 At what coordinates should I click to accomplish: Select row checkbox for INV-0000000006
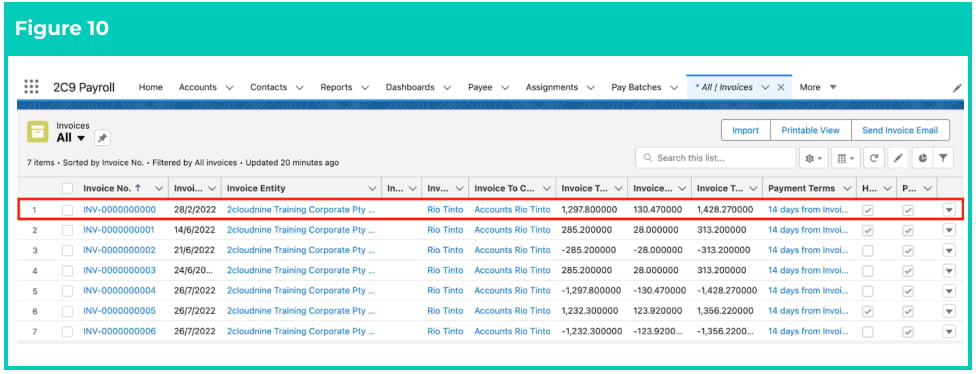(67, 331)
